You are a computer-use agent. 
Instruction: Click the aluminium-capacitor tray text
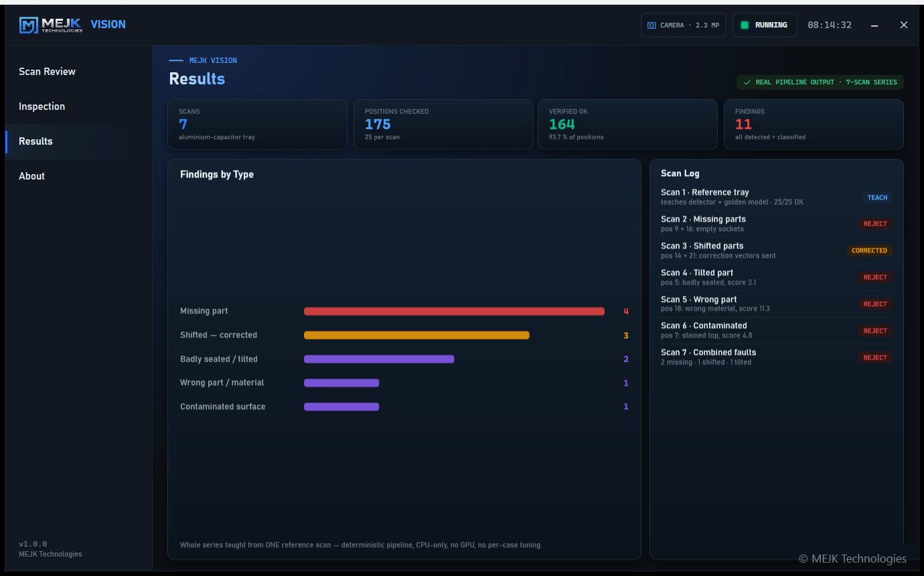click(x=217, y=137)
